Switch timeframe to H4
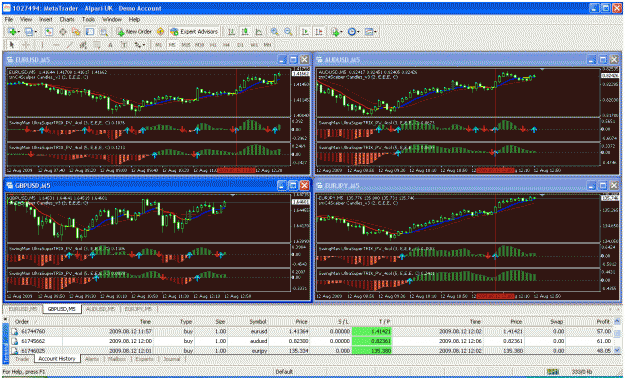 (226, 45)
